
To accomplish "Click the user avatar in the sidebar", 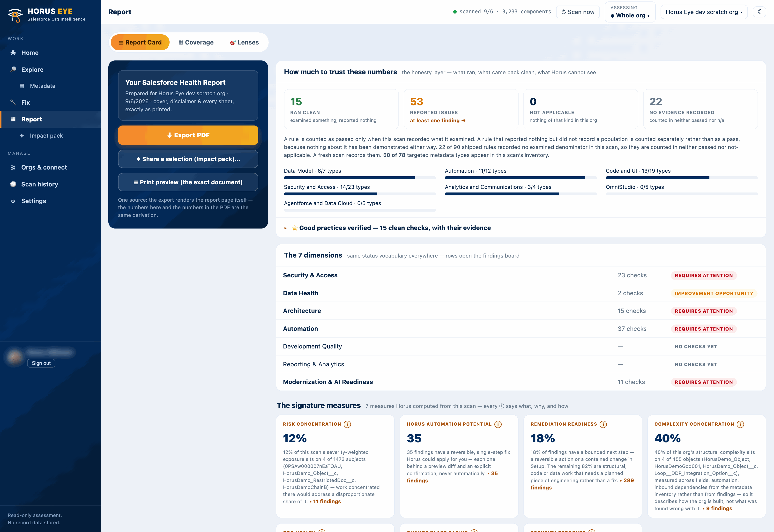I will coord(15,357).
